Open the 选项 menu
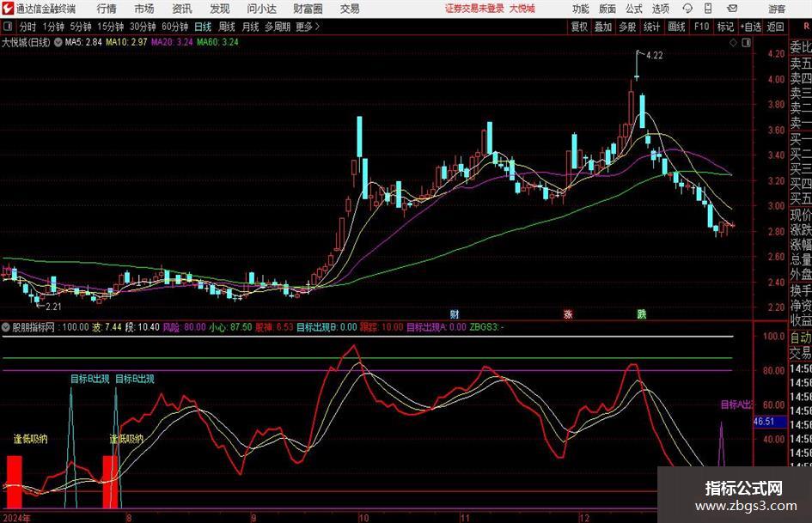The width and height of the screenshot is (812, 523). coord(660,9)
